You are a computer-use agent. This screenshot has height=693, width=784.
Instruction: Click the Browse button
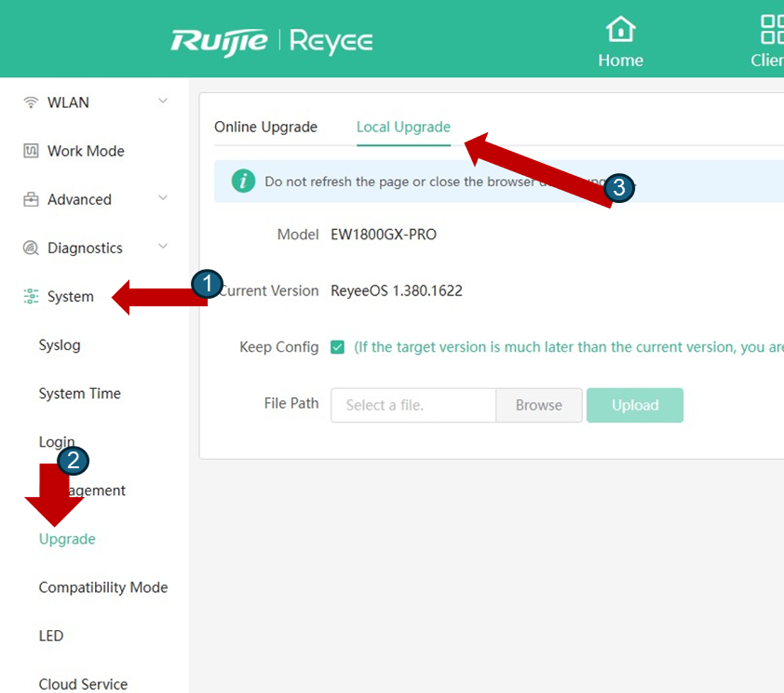pyautogui.click(x=539, y=405)
